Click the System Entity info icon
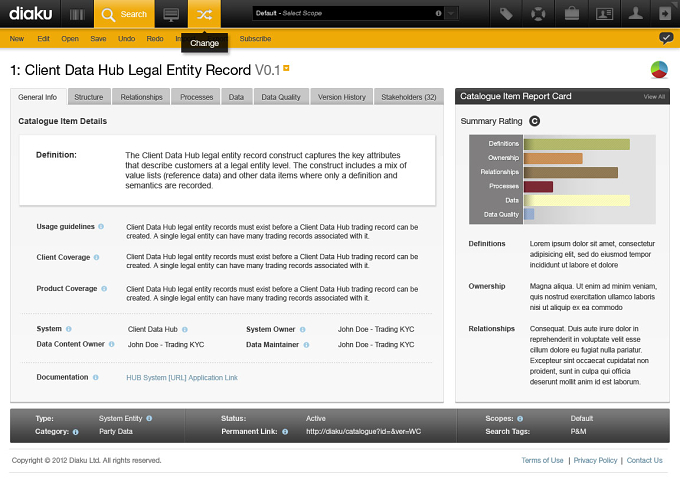The height and width of the screenshot is (480, 680). pos(149,418)
